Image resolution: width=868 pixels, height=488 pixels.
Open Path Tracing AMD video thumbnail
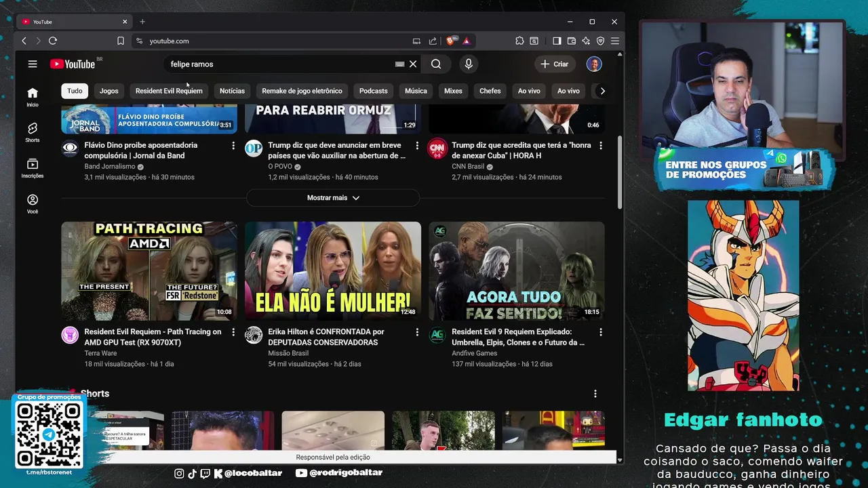point(149,271)
